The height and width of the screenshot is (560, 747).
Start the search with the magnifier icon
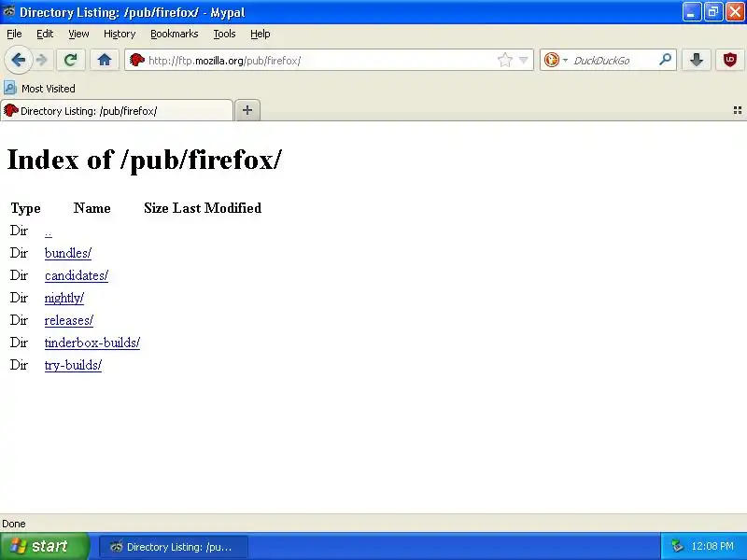(x=665, y=60)
